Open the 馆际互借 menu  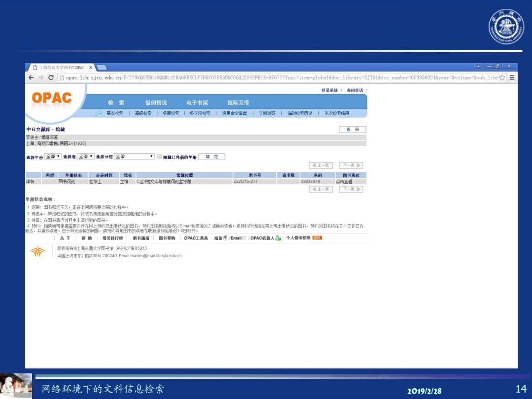pyautogui.click(x=238, y=102)
